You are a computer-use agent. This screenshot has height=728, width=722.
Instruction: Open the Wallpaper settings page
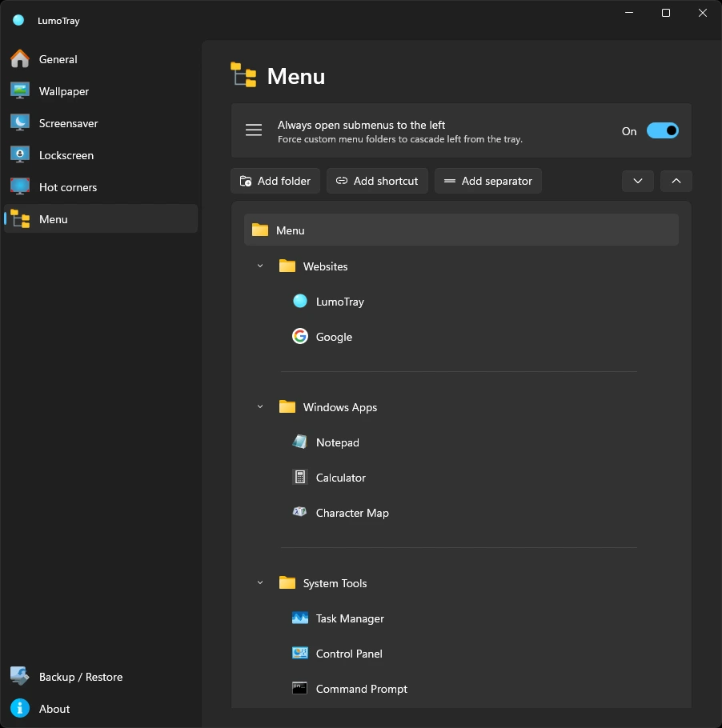click(101, 91)
